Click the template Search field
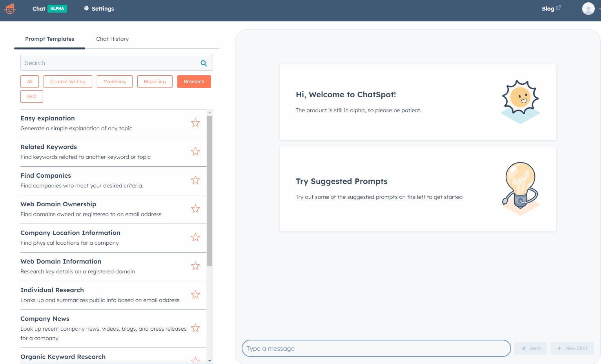Viewport: 601px width, 364px height. [117, 63]
